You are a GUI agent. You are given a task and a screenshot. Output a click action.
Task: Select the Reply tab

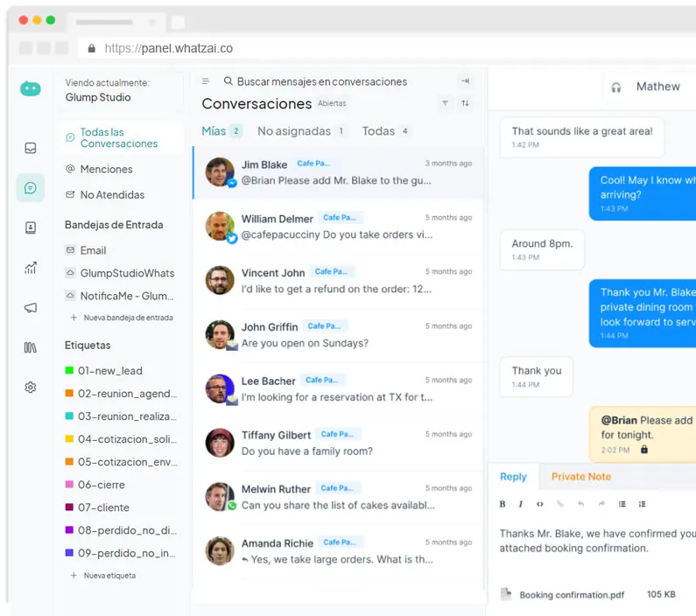point(513,476)
